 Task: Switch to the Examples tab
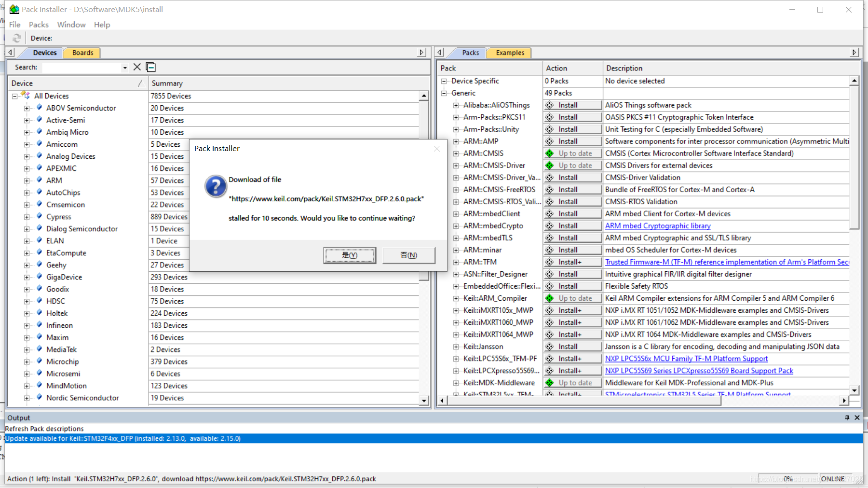click(510, 53)
